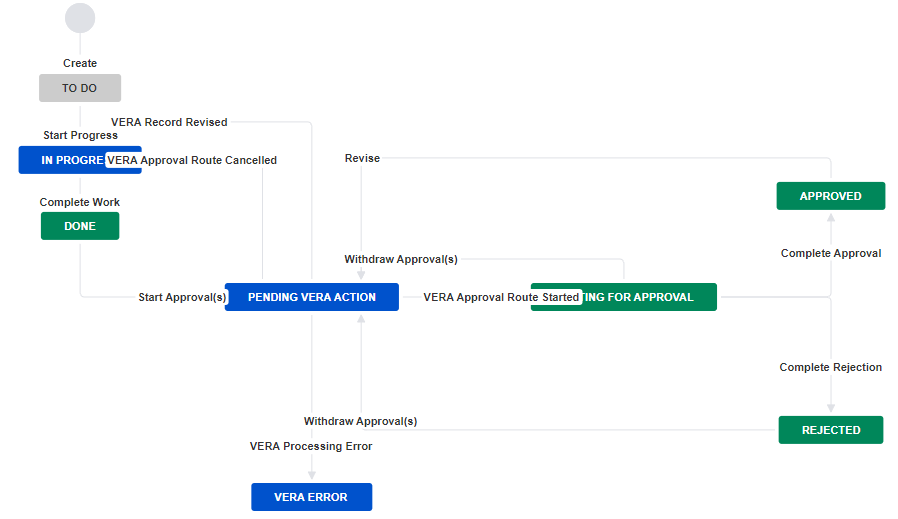Select the VERA Record Revised transition
Image resolution: width=898 pixels, height=519 pixels.
[169, 122]
